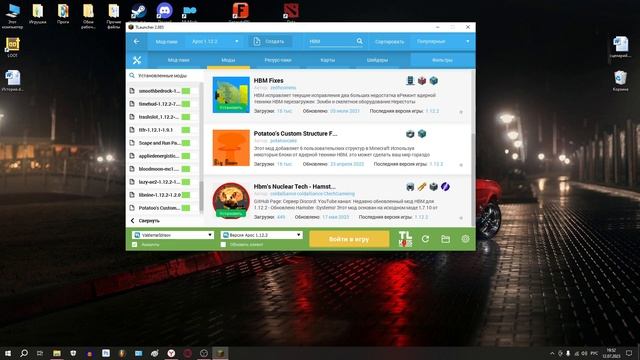
Task: Open the 'Версия Apoc 1.12.2' dropdown
Action: 261,235
